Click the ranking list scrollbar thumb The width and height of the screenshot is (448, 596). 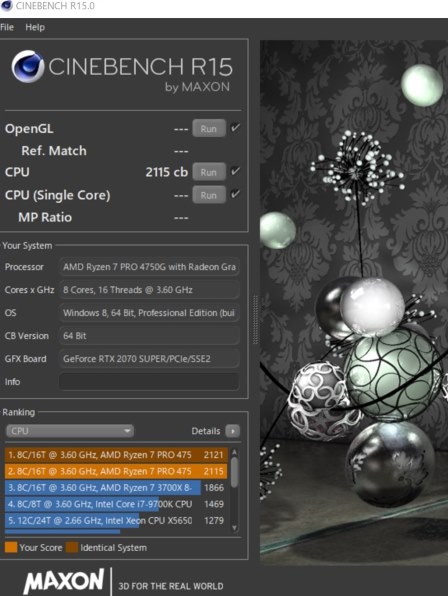[234, 472]
